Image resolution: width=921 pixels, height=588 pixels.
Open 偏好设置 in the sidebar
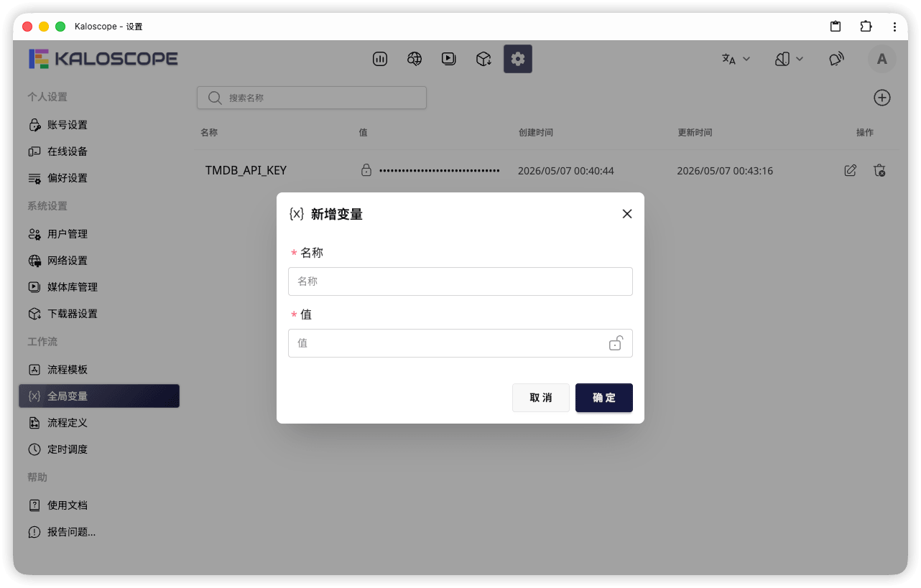[x=99, y=178]
